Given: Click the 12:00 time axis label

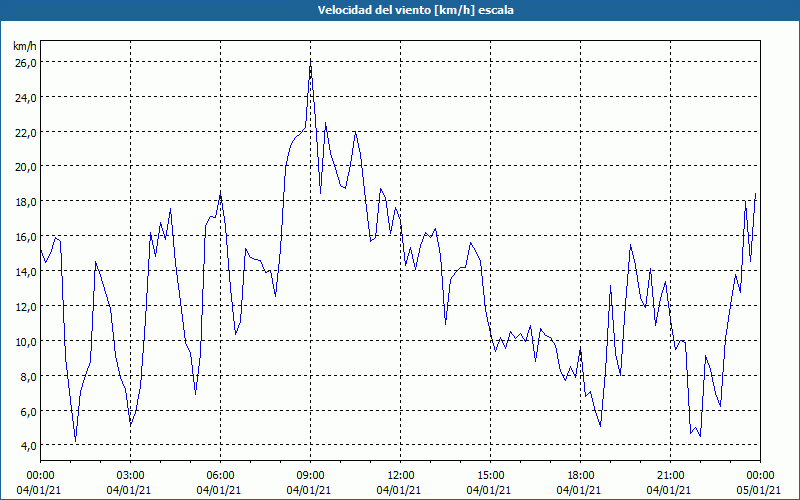Looking at the screenshot, I should 401,476.
